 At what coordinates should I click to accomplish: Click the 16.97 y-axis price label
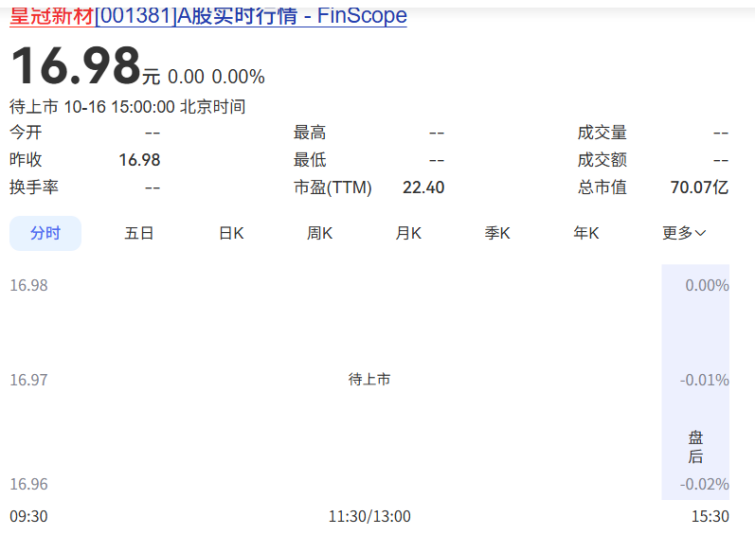point(29,380)
